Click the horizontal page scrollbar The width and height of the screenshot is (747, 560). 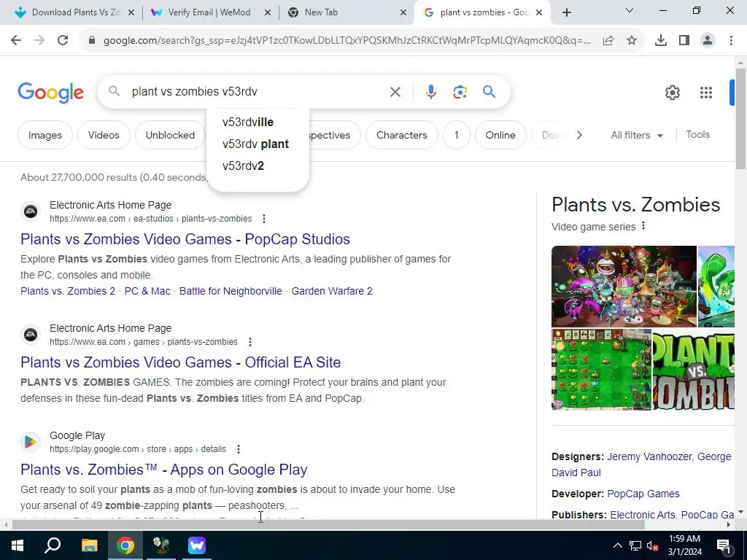(x=328, y=525)
